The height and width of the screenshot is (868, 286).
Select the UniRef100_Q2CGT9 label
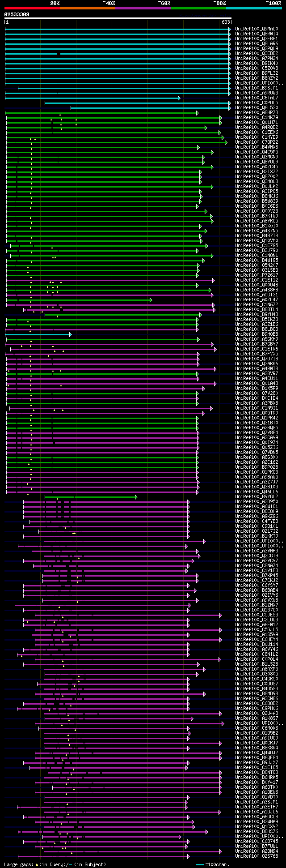[x=257, y=556]
